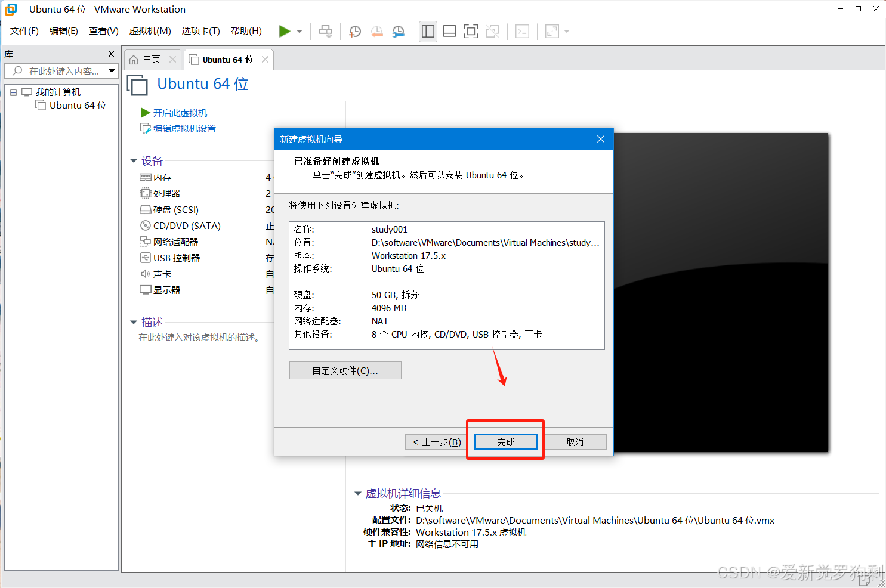886x588 pixels.
Task: Click the VM description text field
Action: point(199,338)
